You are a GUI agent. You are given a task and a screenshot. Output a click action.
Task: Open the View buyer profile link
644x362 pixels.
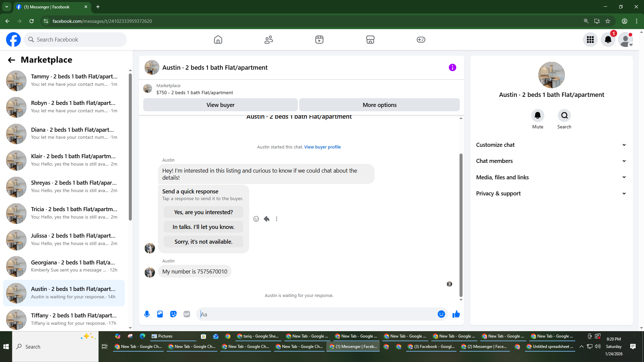pyautogui.click(x=322, y=147)
